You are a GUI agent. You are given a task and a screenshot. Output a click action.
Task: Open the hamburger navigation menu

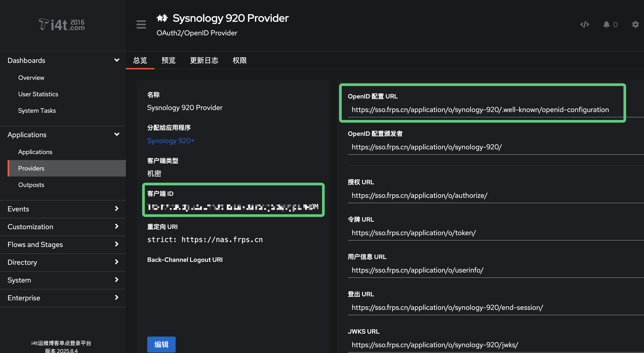(141, 25)
